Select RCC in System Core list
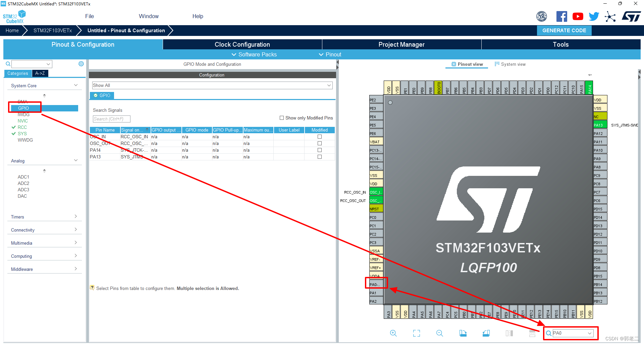This screenshot has height=344, width=644. point(22,127)
